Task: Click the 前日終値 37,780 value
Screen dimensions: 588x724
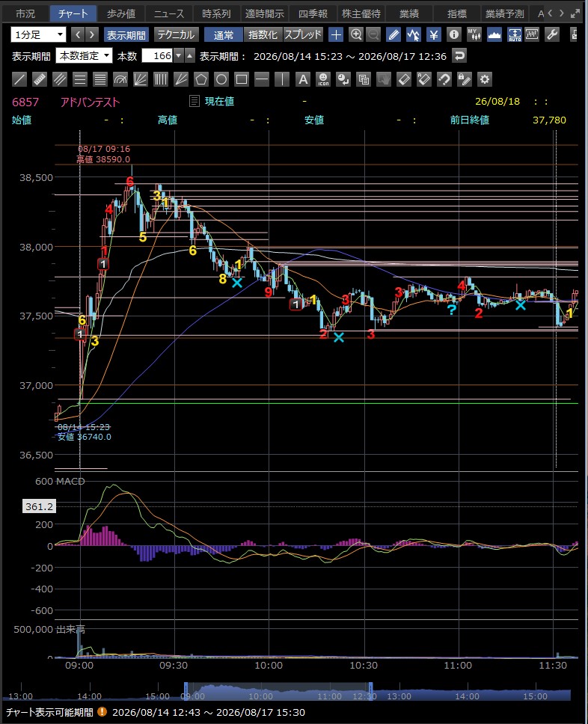Action: [549, 120]
